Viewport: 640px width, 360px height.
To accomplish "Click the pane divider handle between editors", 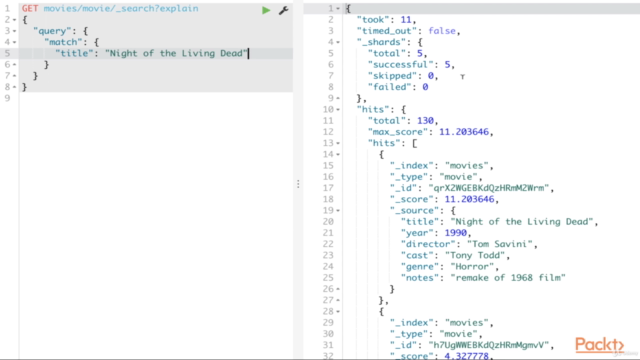I will point(298,184).
